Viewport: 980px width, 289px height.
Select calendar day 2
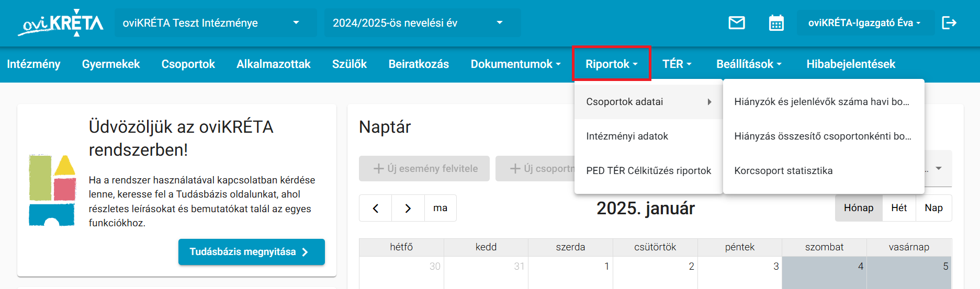click(x=655, y=272)
